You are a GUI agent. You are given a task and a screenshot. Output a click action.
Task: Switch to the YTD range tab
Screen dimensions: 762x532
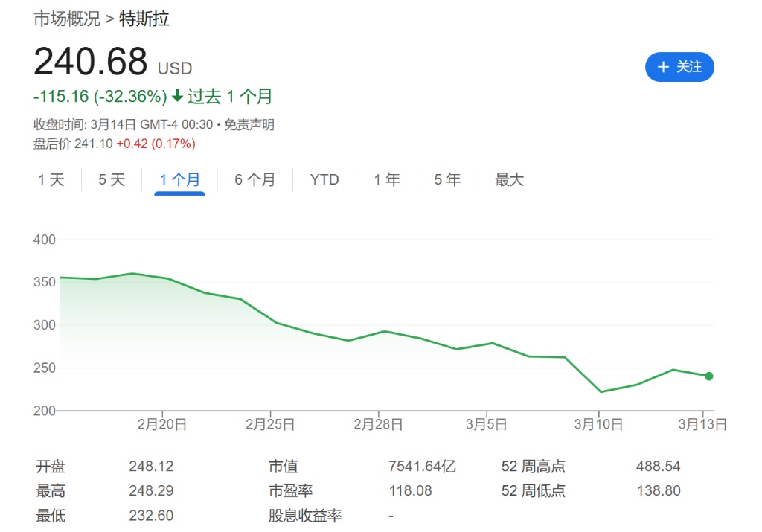tap(324, 180)
